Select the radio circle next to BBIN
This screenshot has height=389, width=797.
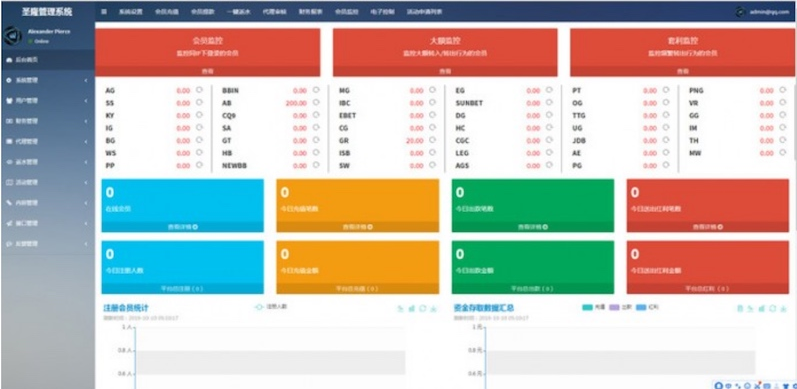coord(316,90)
